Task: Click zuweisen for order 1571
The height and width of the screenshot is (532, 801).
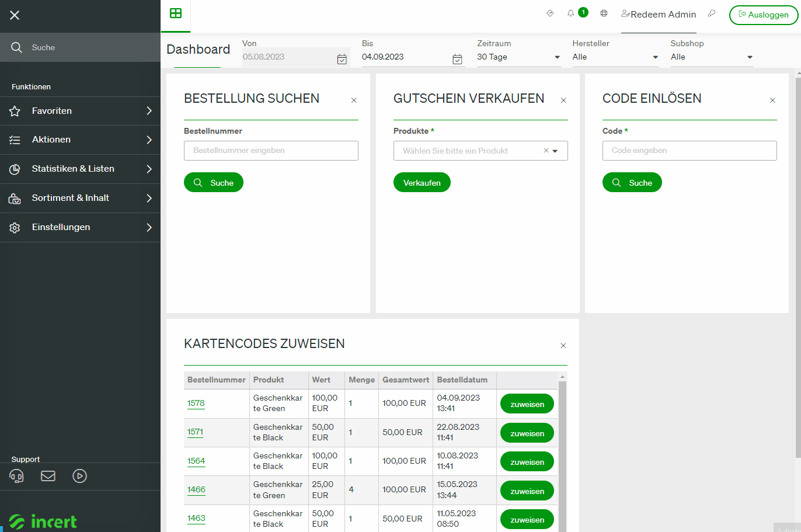Action: (527, 433)
